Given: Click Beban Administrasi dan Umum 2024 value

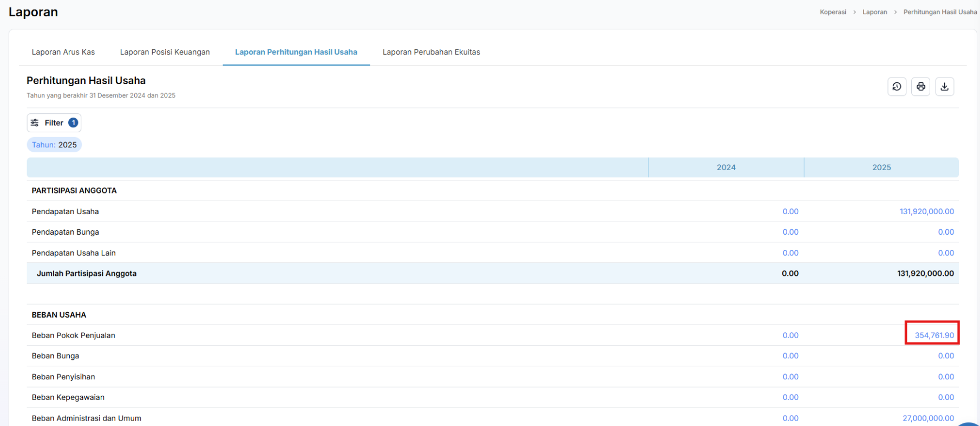Looking at the screenshot, I should click(790, 418).
